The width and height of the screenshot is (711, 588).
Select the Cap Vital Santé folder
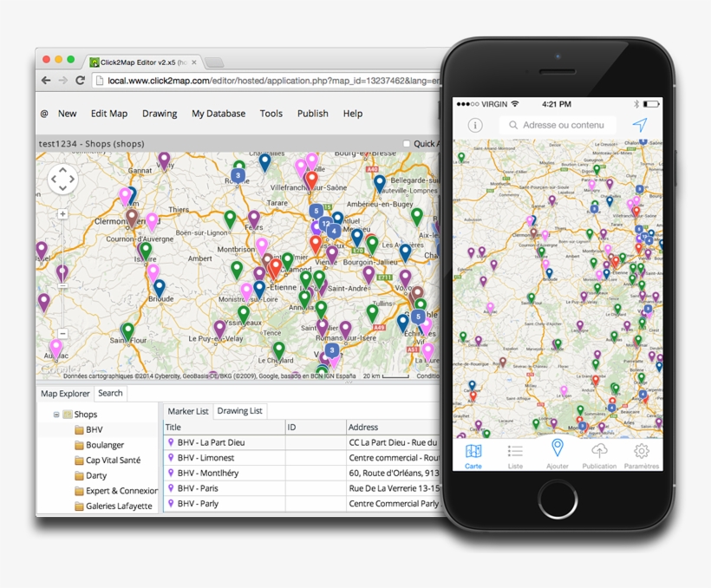point(108,460)
